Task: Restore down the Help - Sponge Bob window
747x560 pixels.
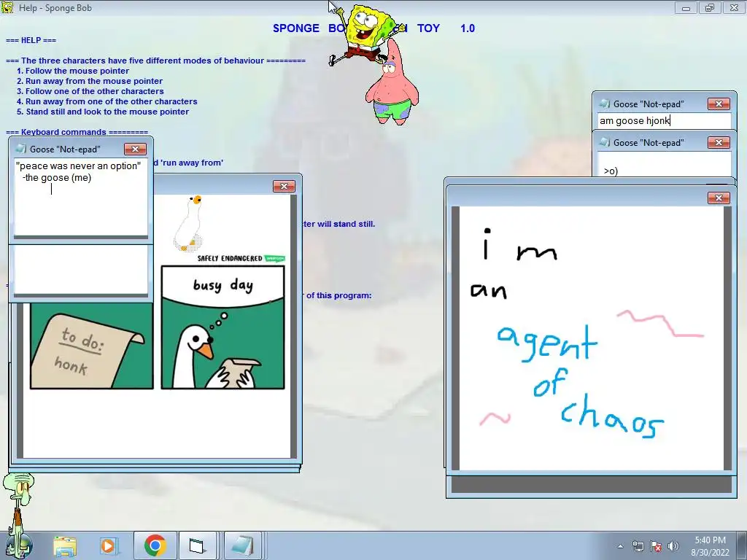Action: pyautogui.click(x=710, y=7)
